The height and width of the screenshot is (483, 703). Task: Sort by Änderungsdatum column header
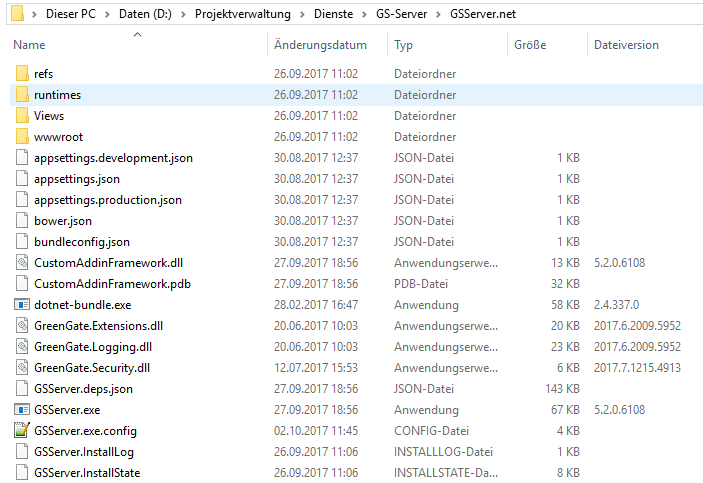[320, 45]
